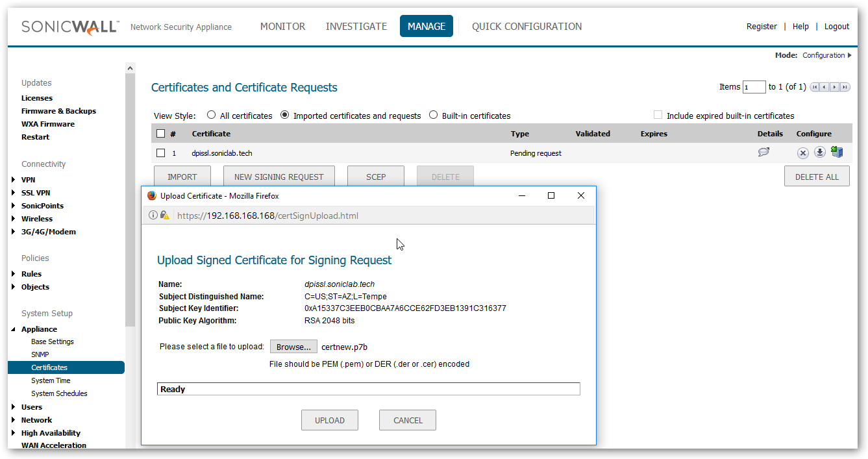Viewport: 868px width, 459px height.
Task: Click the Help link
Action: coord(800,27)
